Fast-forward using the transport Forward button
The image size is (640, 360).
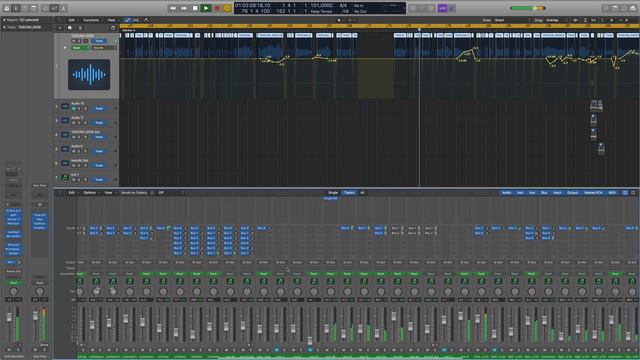coord(184,8)
